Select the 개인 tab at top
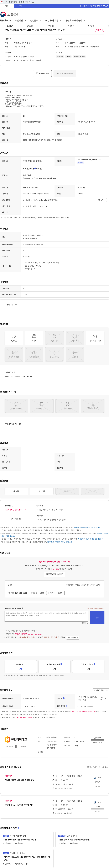Viewport: 109px width, 868px height. pyautogui.click(x=7, y=6)
